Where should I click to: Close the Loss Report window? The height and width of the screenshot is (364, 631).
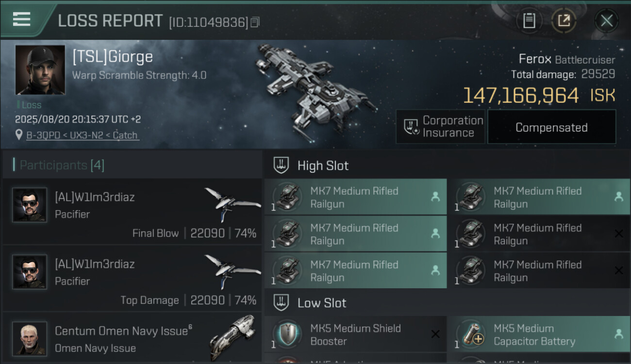click(x=606, y=21)
